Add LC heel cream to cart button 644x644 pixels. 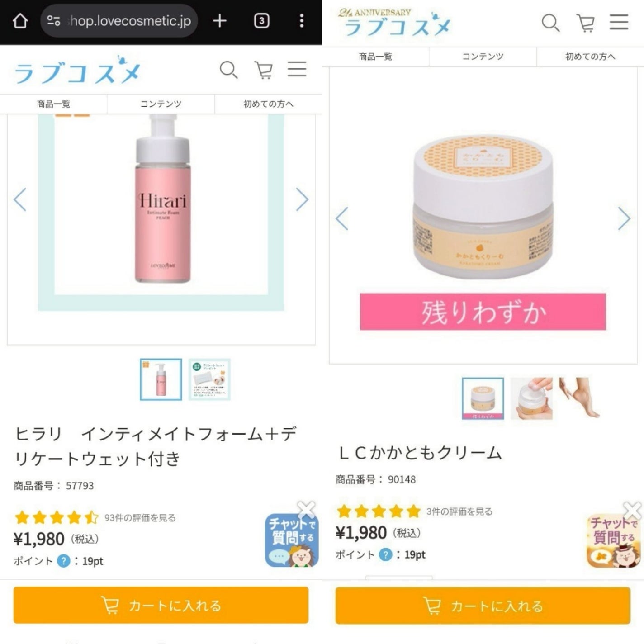point(483,606)
